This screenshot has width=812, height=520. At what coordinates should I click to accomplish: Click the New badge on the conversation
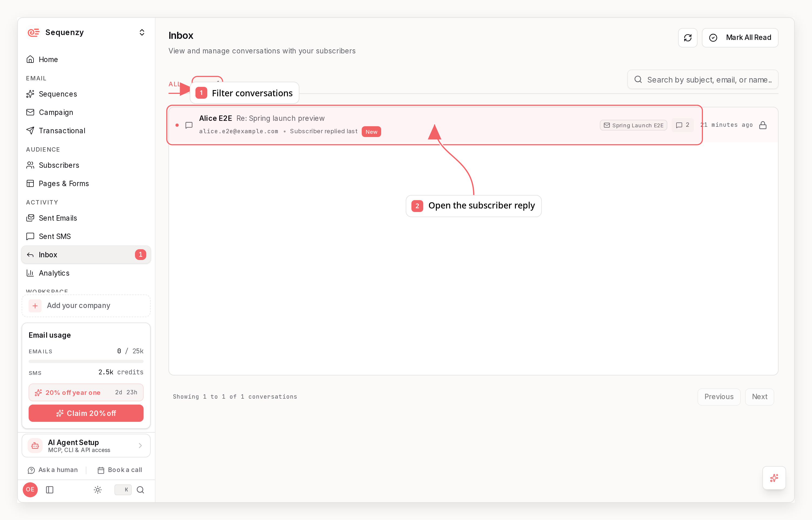point(371,132)
